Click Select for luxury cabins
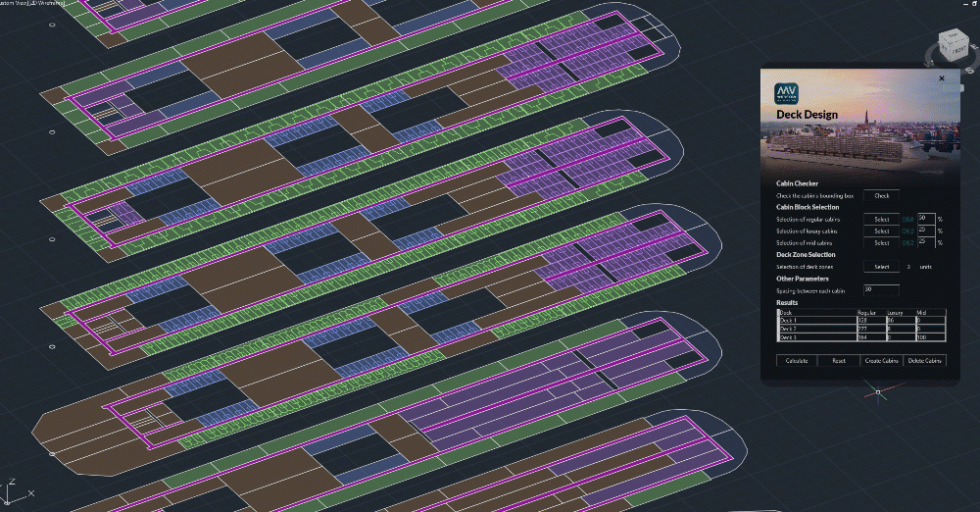Viewport: 980px width, 512px height. (x=881, y=230)
